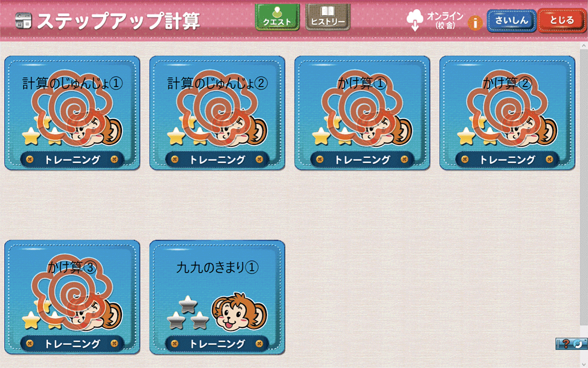Screen dimensions: 588x368
Task: Click the online cloud download icon
Action: [x=415, y=20]
